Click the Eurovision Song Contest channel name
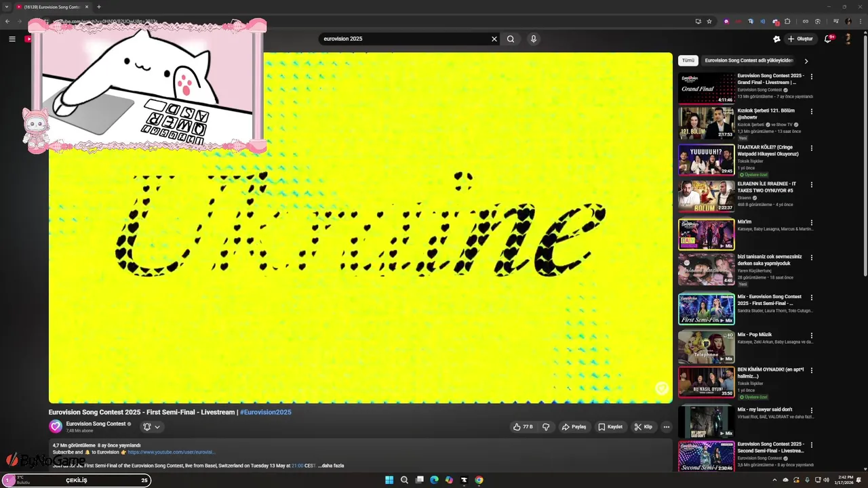Image resolution: width=868 pixels, height=488 pixels. [96, 424]
